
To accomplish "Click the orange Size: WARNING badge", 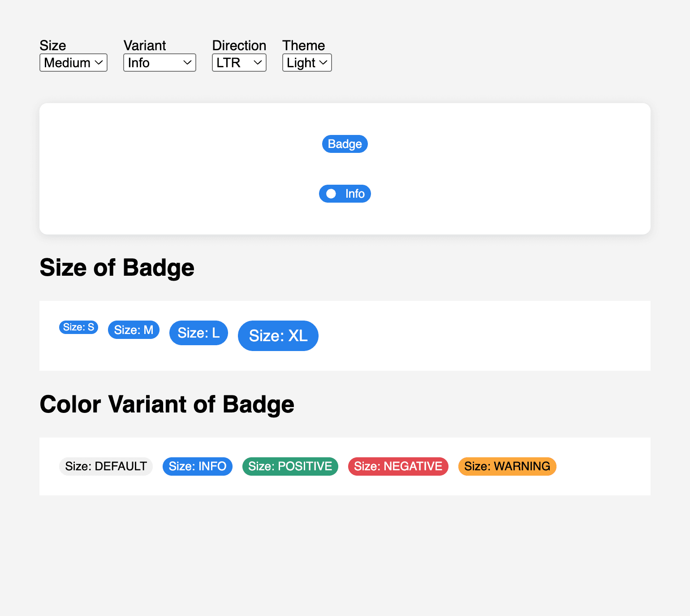I will pyautogui.click(x=507, y=466).
